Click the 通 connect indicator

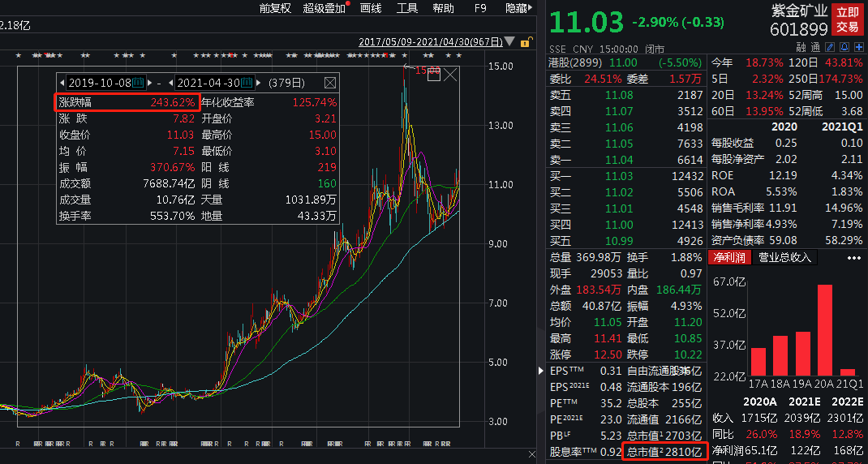pyautogui.click(x=814, y=47)
